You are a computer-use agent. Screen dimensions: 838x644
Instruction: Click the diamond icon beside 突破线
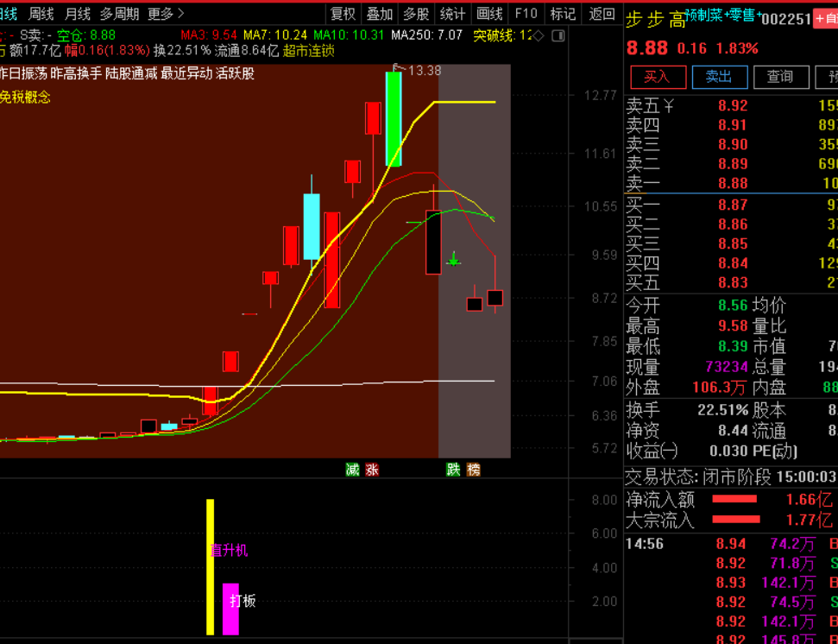538,35
